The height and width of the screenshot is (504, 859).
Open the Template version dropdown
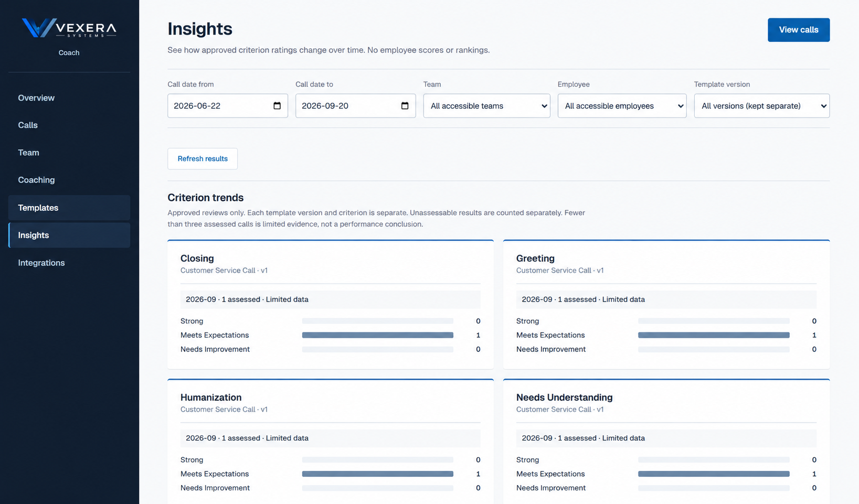tap(761, 106)
